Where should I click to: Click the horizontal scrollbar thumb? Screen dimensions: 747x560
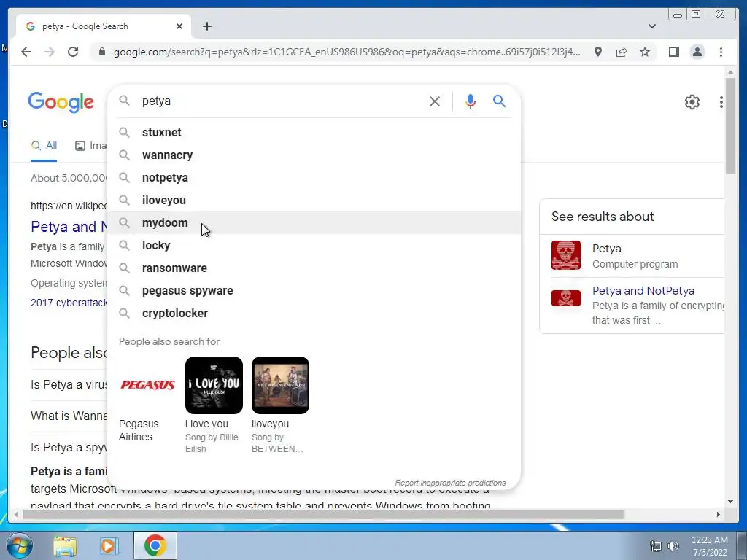[323, 514]
